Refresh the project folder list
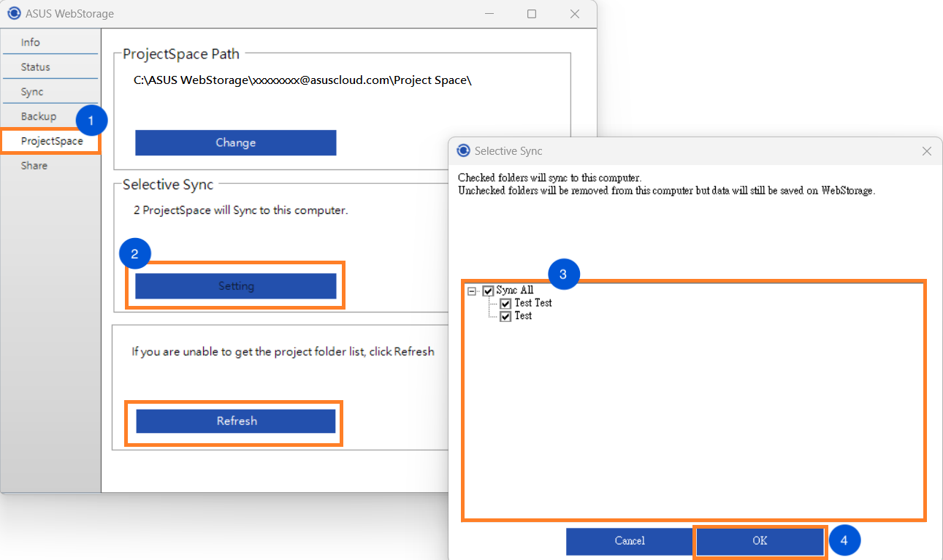The height and width of the screenshot is (560, 943). (234, 421)
